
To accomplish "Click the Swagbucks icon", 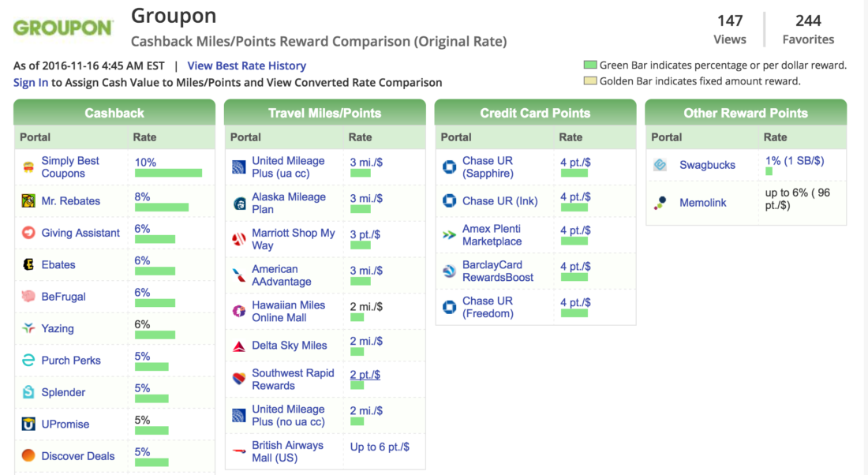I will pyautogui.click(x=661, y=165).
